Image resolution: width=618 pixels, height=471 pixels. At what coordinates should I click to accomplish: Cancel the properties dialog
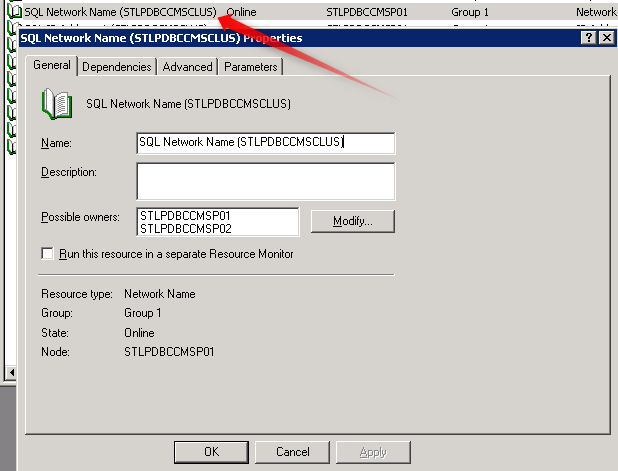point(292,452)
